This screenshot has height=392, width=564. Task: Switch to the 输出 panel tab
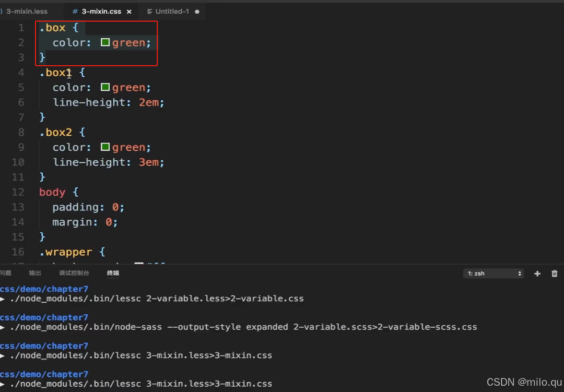tap(35, 273)
